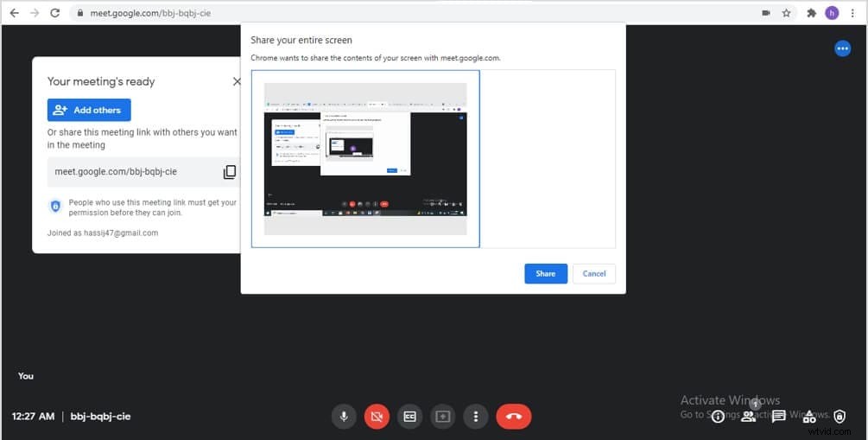Click the bbj-bqbj-cie meeting code
The width and height of the screenshot is (868, 440).
point(101,417)
